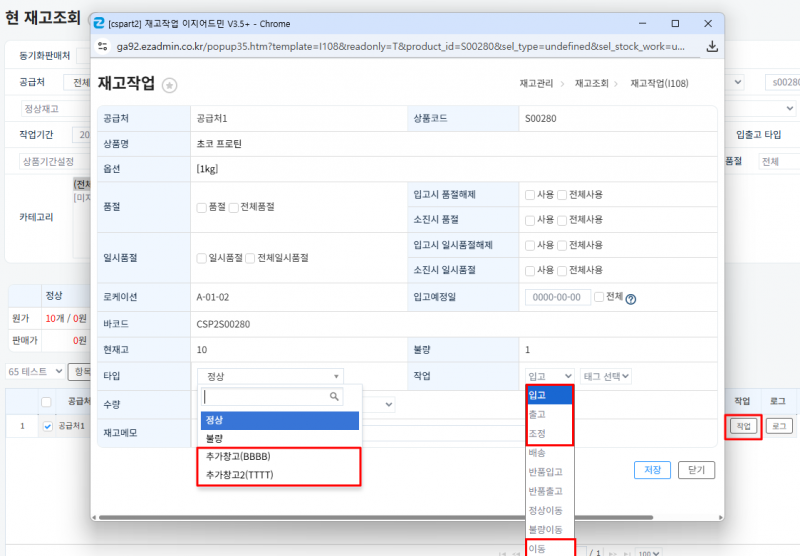800x556 pixels.
Task: Check the 일시품절 checkbox
Action: [x=202, y=259]
